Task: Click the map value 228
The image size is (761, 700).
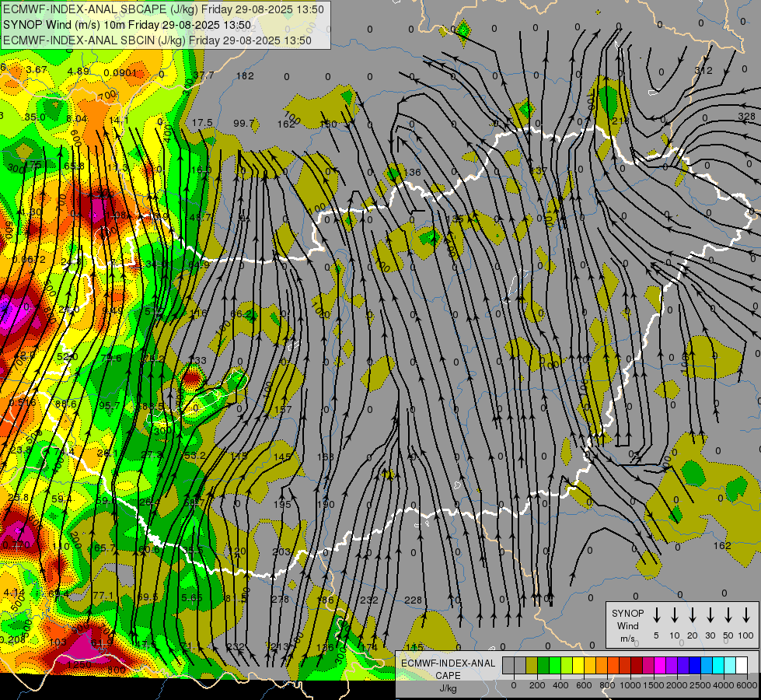Action: pyautogui.click(x=413, y=600)
